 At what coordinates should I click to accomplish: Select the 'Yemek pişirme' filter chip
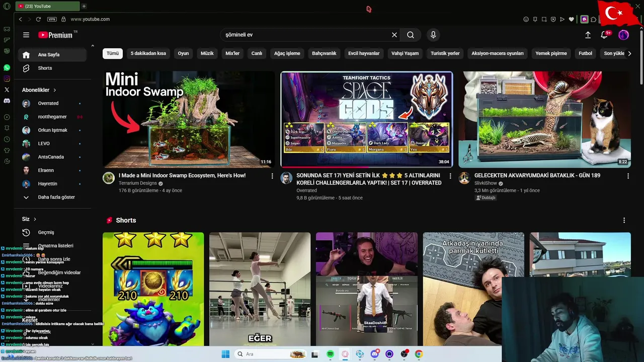click(x=551, y=53)
